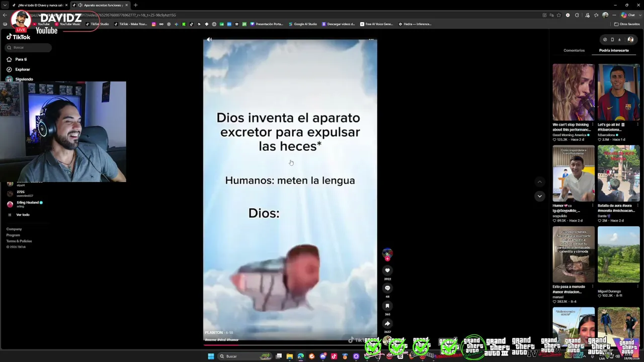Click the TikTok logo in the sidebar
Screen dimensions: 644x362
point(18,37)
